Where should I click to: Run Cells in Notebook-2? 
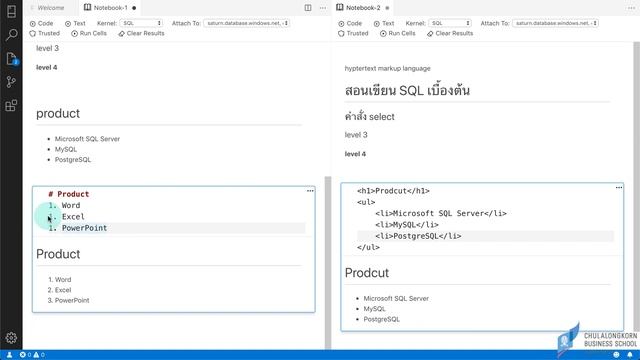(x=398, y=33)
